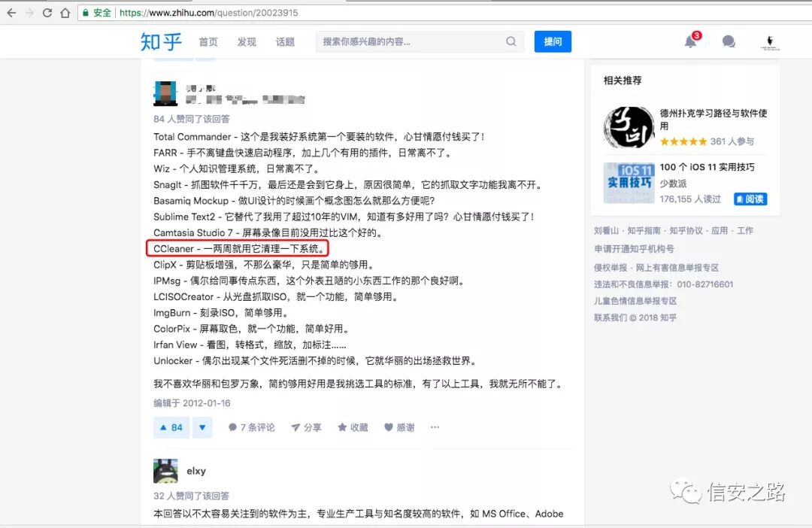The width and height of the screenshot is (812, 528).
Task: Click 84 人赞同了该回答 text
Action: [x=192, y=119]
